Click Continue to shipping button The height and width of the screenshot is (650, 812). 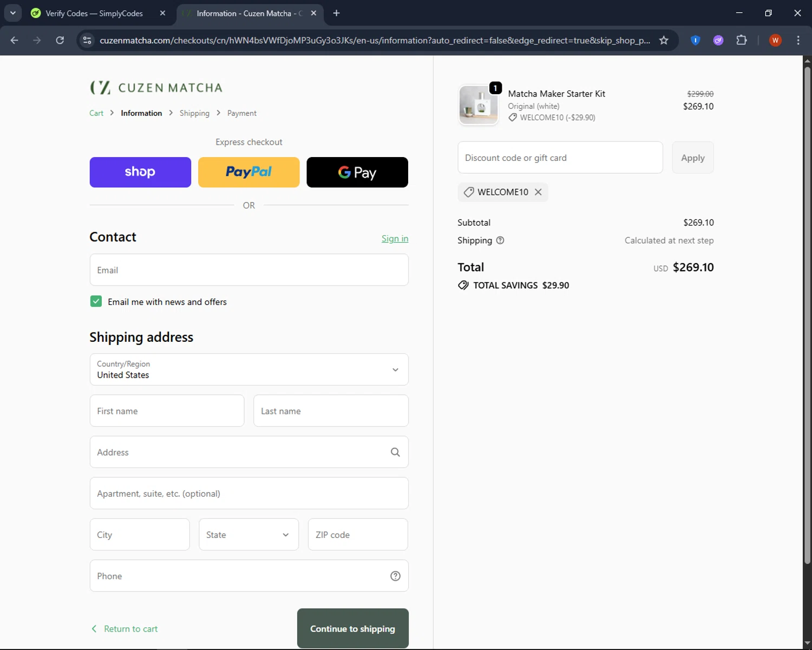[353, 628]
